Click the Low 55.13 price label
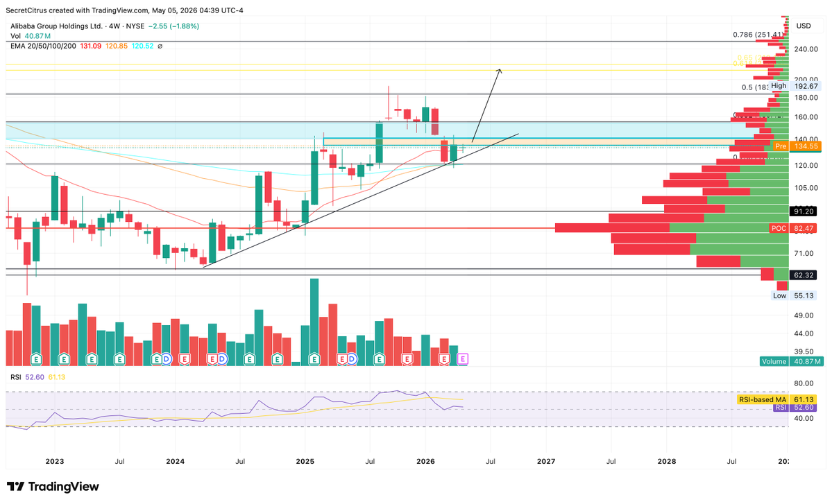The width and height of the screenshot is (832, 504). click(793, 296)
